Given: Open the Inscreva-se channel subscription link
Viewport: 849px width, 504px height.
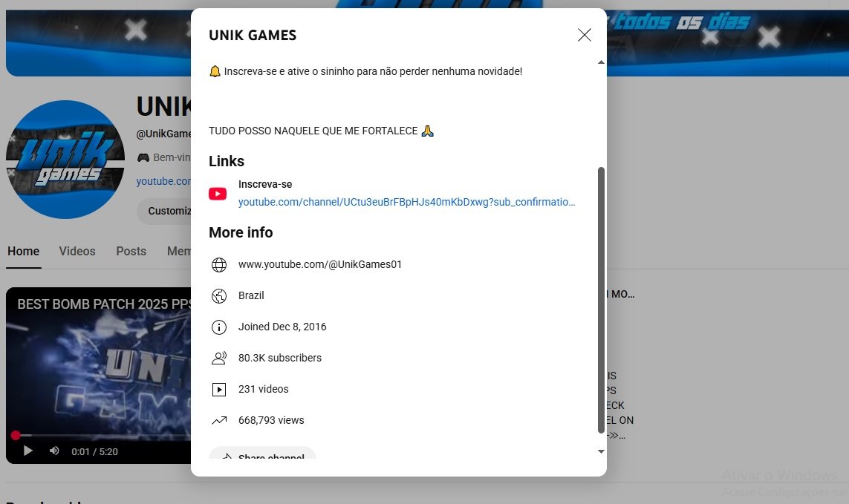Looking at the screenshot, I should click(x=406, y=202).
